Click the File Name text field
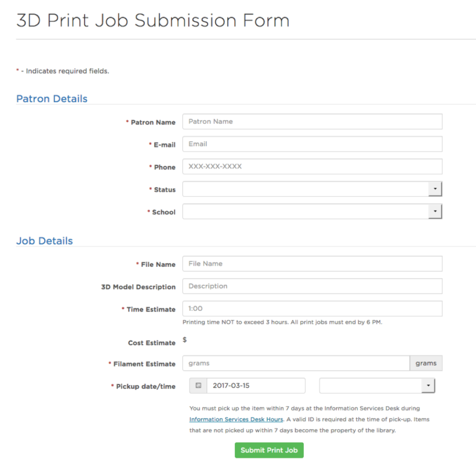Viewport: 476px width, 475px height. [x=312, y=264]
